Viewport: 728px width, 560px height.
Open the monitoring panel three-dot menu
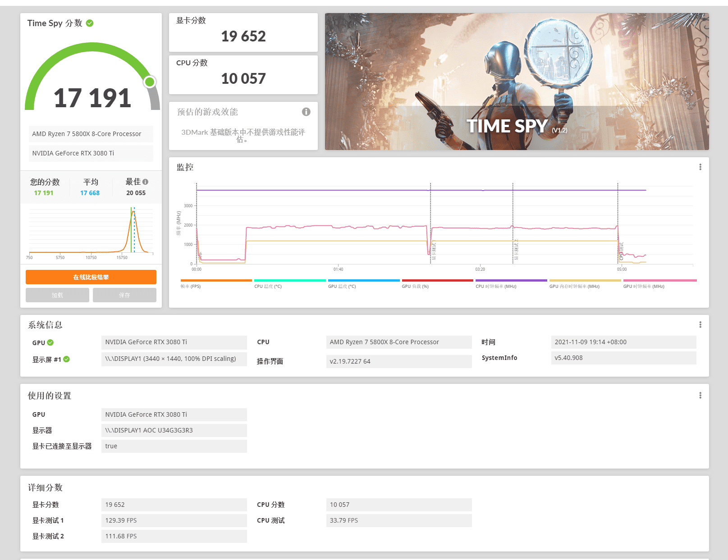coord(700,167)
